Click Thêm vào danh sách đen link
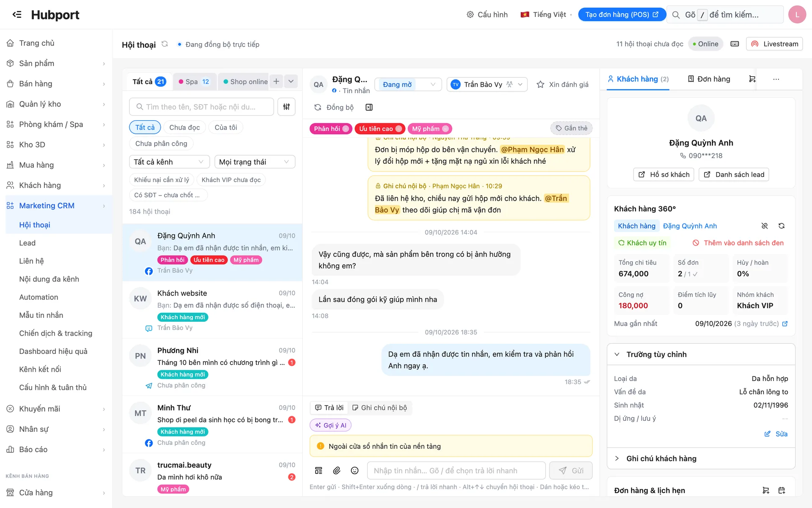The image size is (812, 508). coord(738,243)
